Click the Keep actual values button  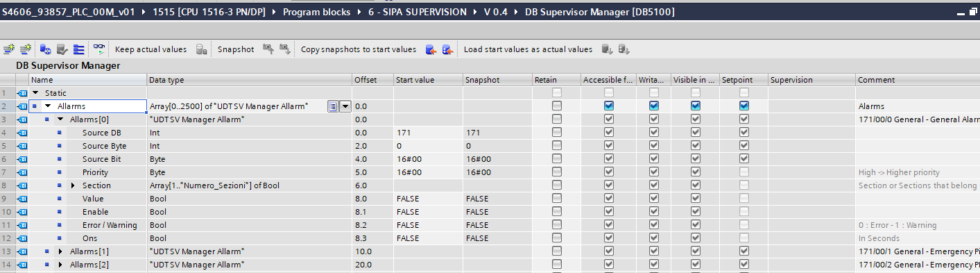[x=151, y=49]
